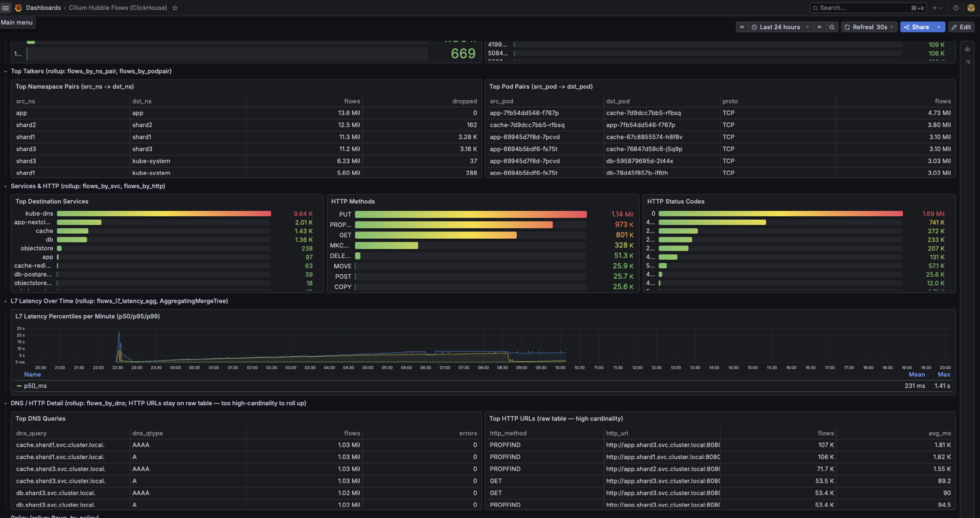980x518 pixels.
Task: Open L7 Latency Percentiles per Minute title
Action: pyautogui.click(x=88, y=317)
